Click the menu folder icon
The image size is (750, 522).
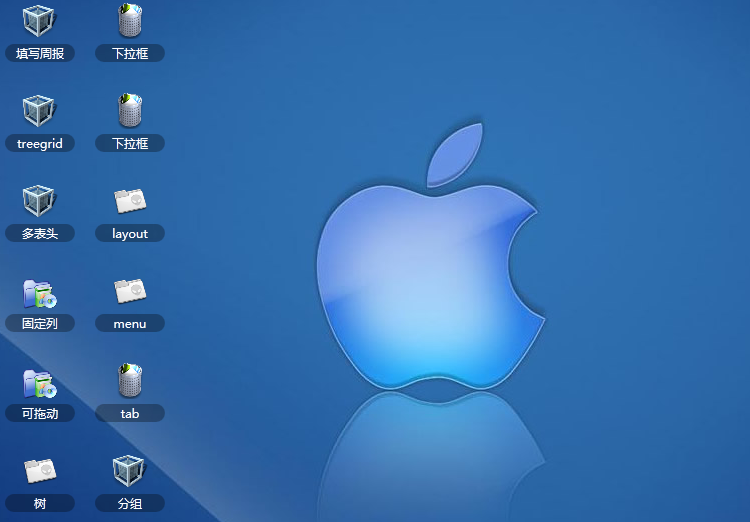(x=130, y=291)
